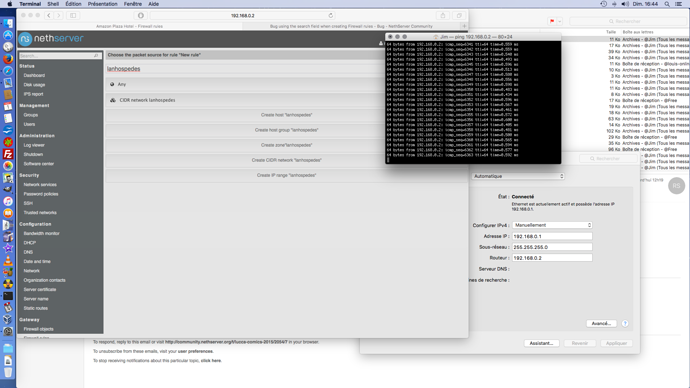Viewport: 690px width, 388px height.
Task: Click Create CIDR network "lanhospedes"
Action: pos(286,160)
